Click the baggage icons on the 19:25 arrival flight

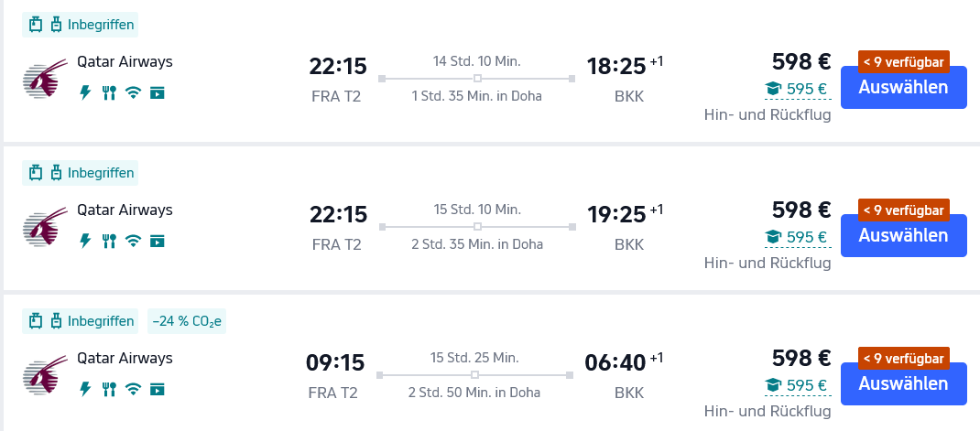click(x=45, y=173)
